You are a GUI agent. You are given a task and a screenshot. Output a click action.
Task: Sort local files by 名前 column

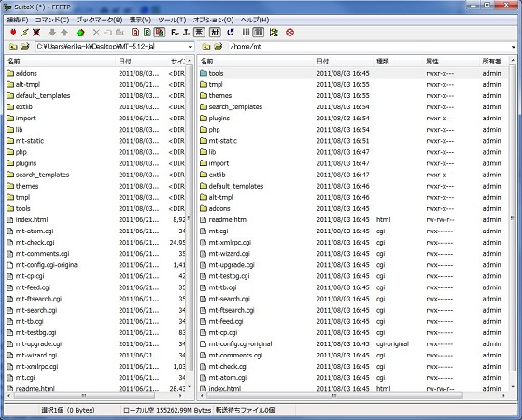pyautogui.click(x=61, y=62)
